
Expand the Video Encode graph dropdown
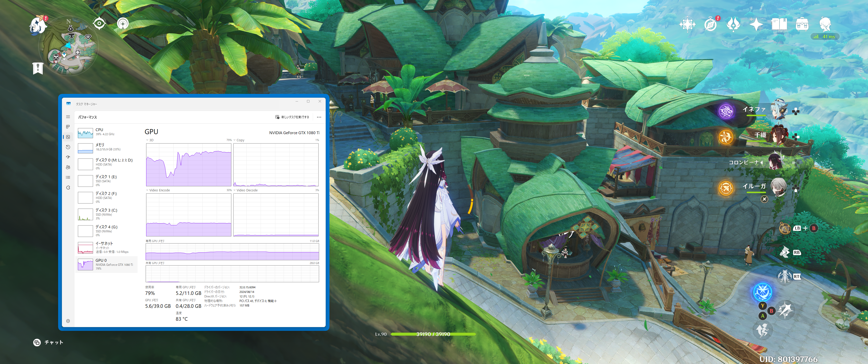[147, 190]
